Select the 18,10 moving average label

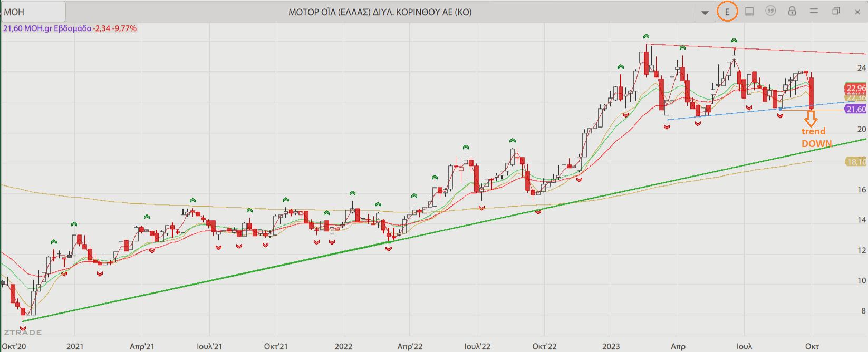856,162
